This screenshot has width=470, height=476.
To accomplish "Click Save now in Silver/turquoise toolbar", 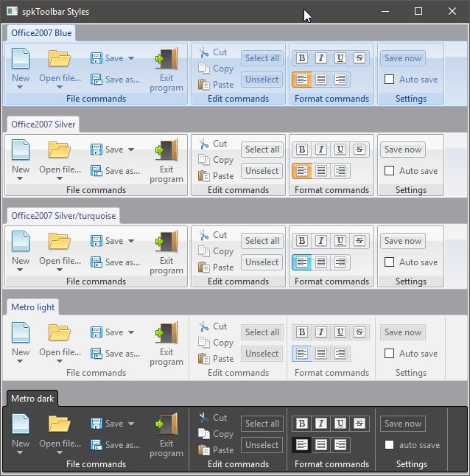I will point(403,241).
